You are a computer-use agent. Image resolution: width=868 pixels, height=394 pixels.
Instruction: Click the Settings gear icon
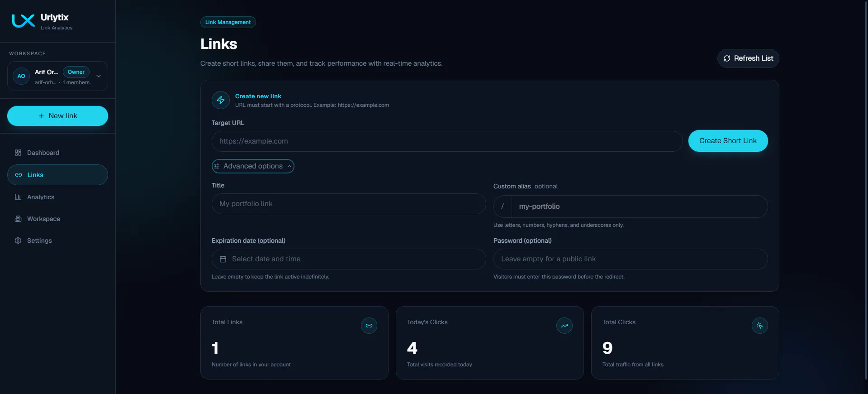(18, 240)
